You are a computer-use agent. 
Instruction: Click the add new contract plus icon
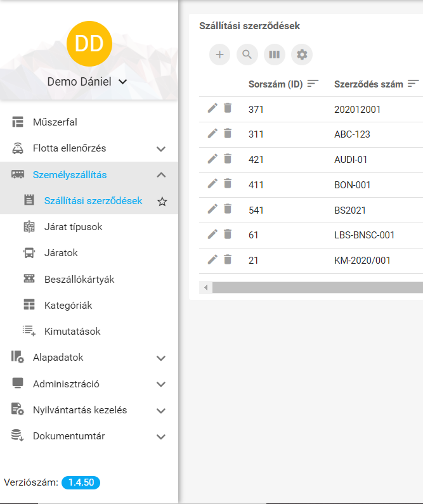coord(219,55)
